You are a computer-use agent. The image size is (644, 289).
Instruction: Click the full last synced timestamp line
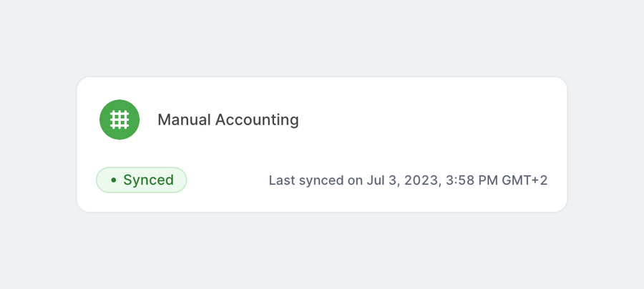(408, 180)
